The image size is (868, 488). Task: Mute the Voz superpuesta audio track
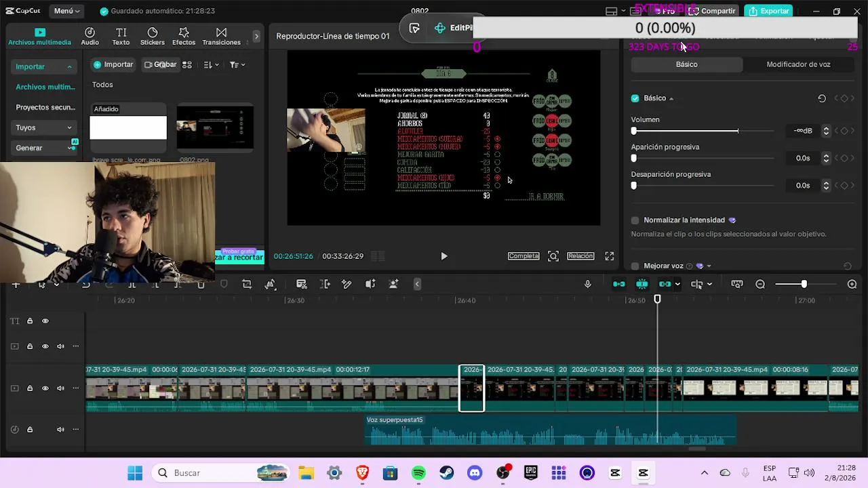(60, 429)
